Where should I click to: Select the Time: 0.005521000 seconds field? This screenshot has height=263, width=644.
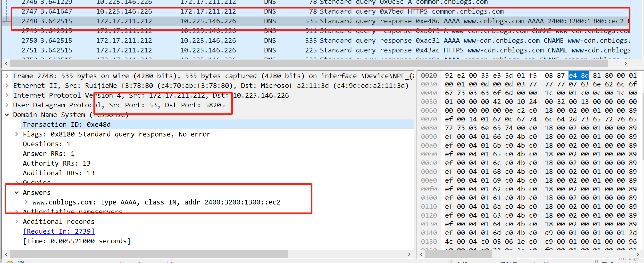click(76, 241)
